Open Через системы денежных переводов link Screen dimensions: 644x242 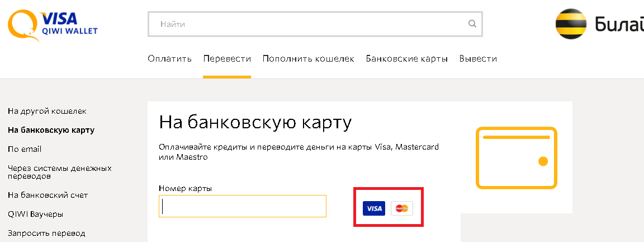click(60, 172)
